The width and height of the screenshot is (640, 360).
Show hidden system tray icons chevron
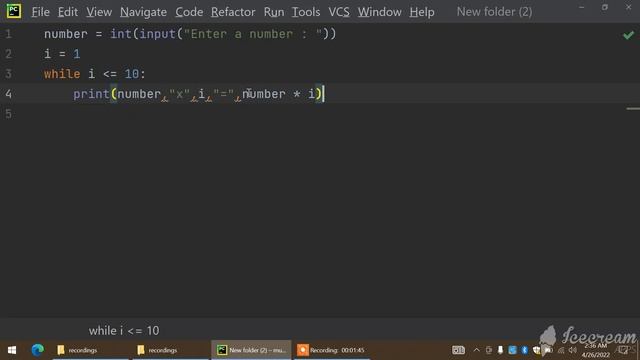pyautogui.click(x=476, y=350)
